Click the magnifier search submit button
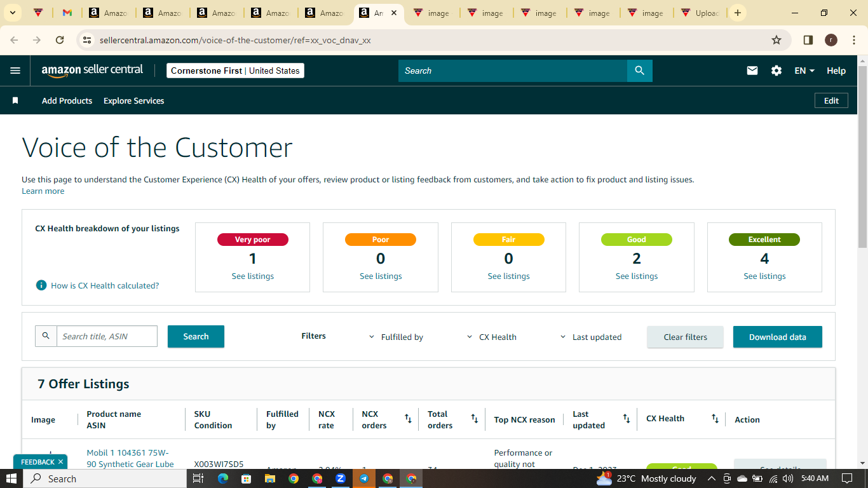The width and height of the screenshot is (868, 488). point(640,71)
